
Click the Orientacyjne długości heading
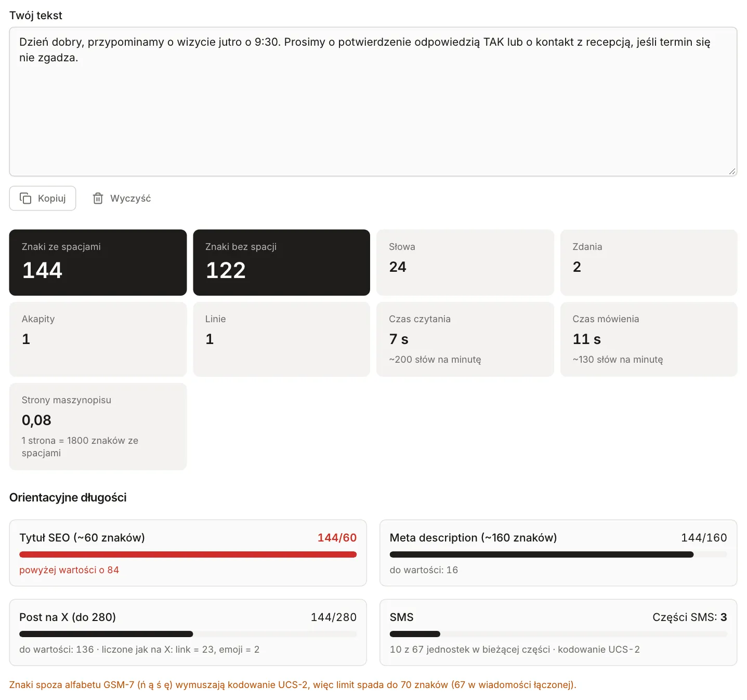[68, 497]
